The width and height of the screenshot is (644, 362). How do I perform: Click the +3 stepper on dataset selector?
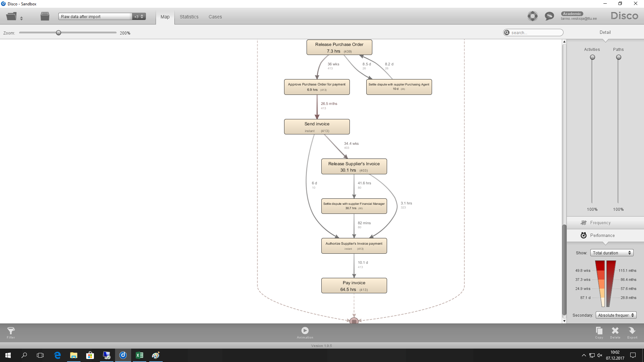point(139,16)
